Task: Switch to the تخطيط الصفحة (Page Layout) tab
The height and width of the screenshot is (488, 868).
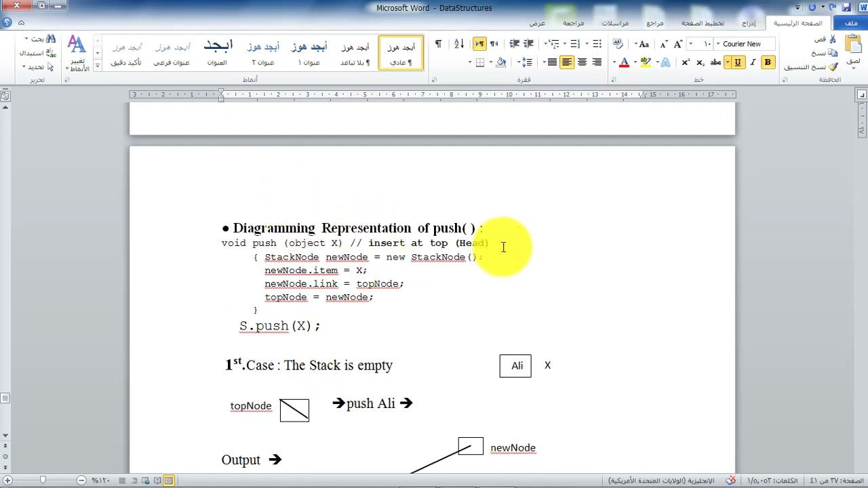Action: pos(703,23)
